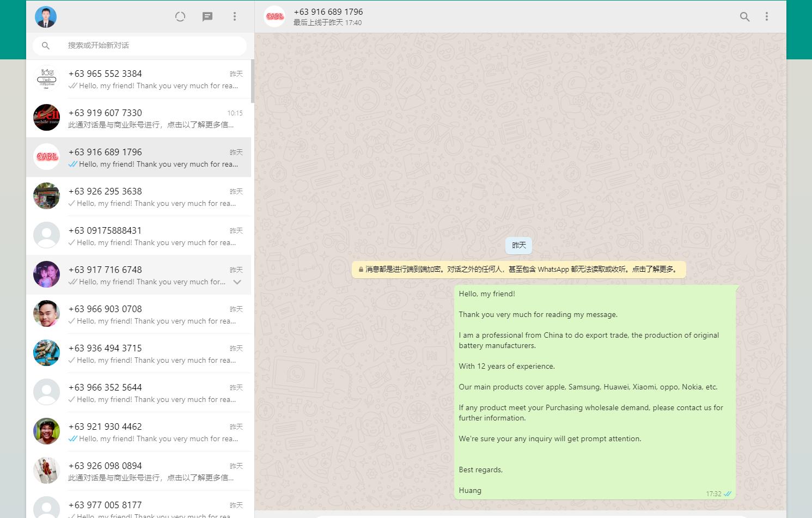Click Cell mobile zone avatar for +63 919 607 7330

click(46, 118)
